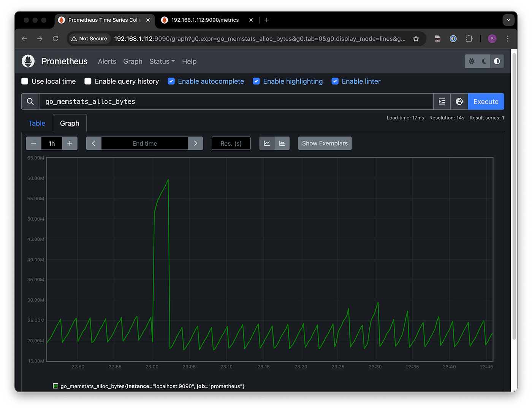532x410 pixels.
Task: Click the page vertical scrollbar
Action: tap(514, 196)
